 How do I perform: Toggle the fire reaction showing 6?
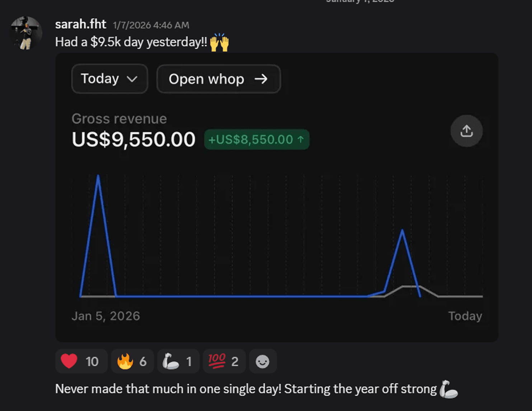(132, 361)
